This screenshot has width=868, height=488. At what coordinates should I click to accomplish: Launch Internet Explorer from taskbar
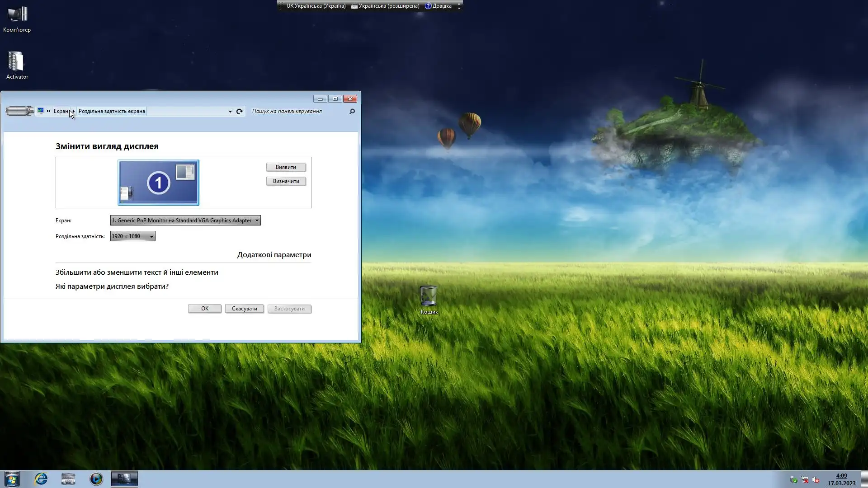(41, 479)
